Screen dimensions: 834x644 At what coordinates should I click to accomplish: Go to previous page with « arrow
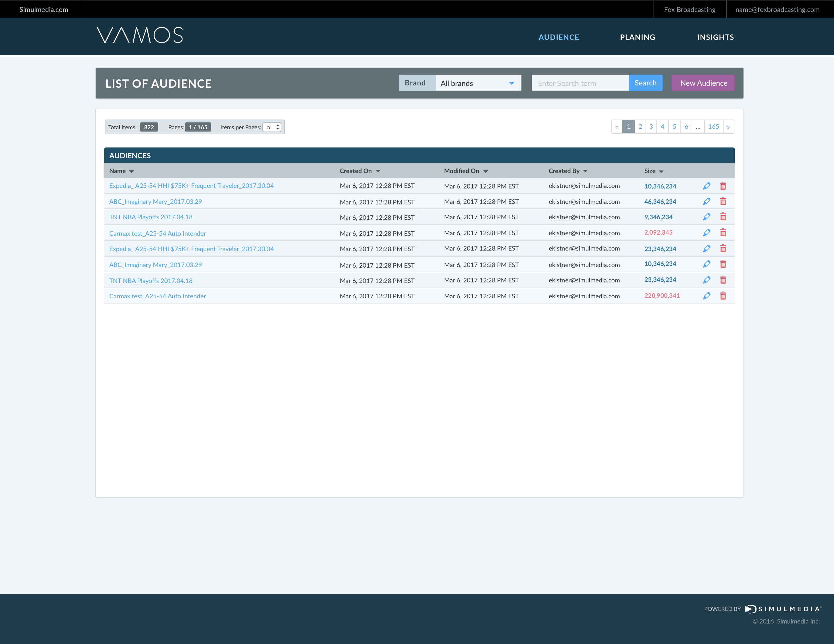[x=617, y=127]
